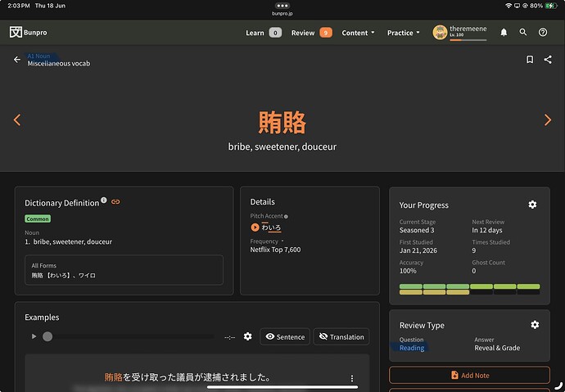Show Pitch Accent info icon
The image size is (565, 392).
286,217
